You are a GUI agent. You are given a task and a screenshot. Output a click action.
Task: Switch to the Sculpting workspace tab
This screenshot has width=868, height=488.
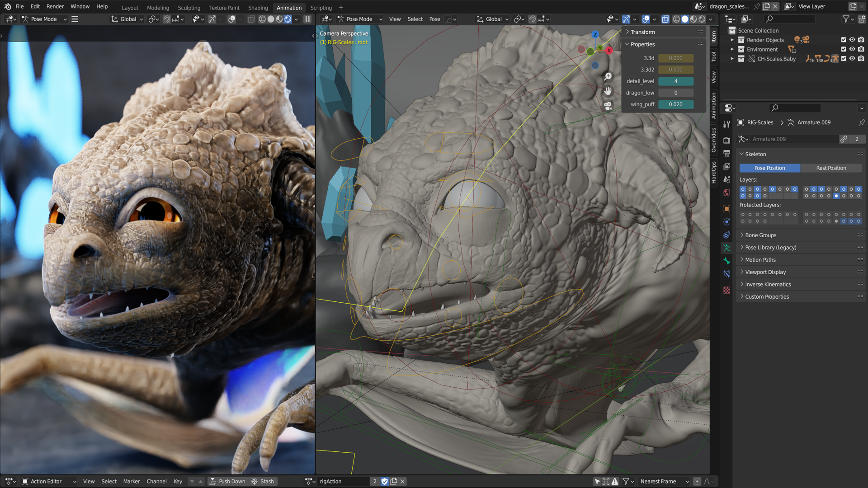189,8
